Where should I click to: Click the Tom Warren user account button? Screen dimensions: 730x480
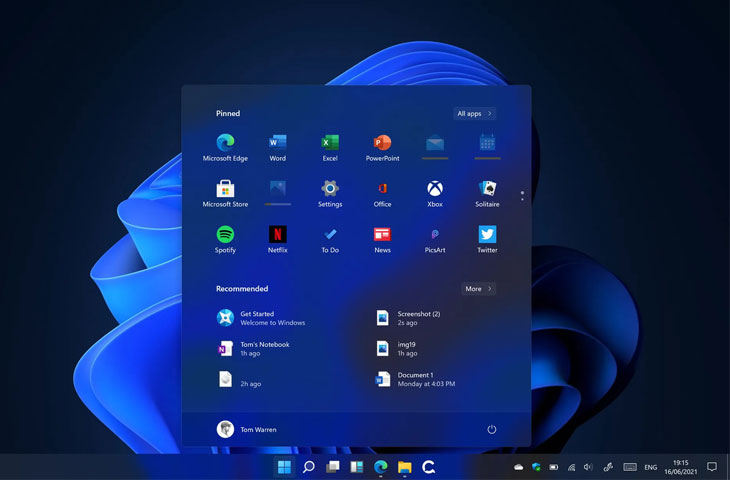pos(246,429)
